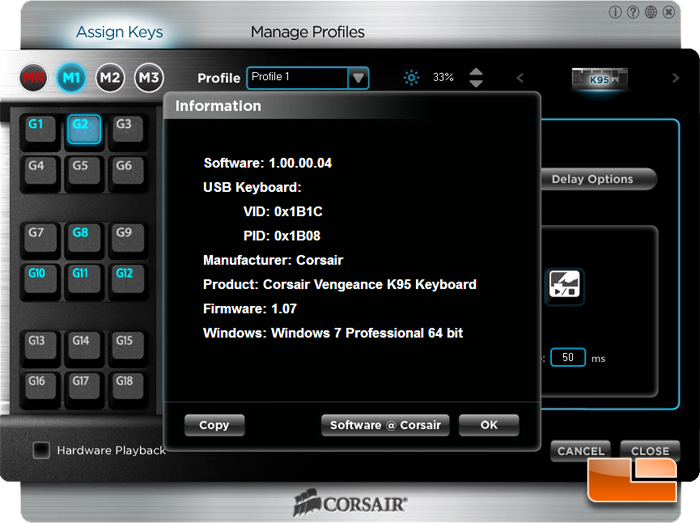Viewport: 700px width, 523px height.
Task: Enable the Hardware Playback checkbox
Action: tap(41, 450)
